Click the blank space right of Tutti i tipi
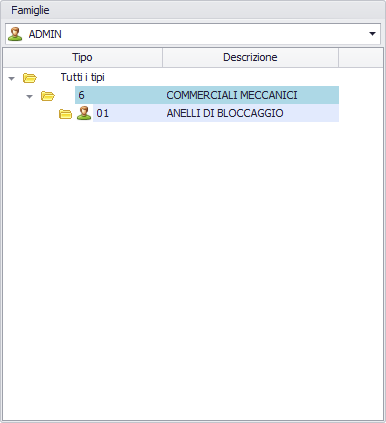This screenshot has width=386, height=423. (243, 77)
